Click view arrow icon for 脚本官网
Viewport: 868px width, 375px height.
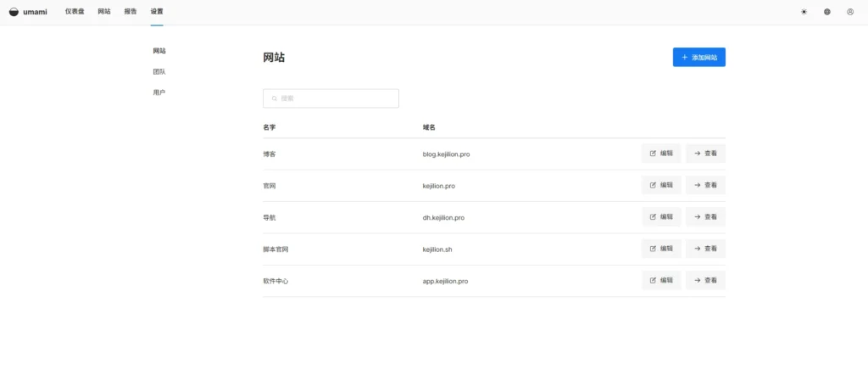[x=697, y=249]
